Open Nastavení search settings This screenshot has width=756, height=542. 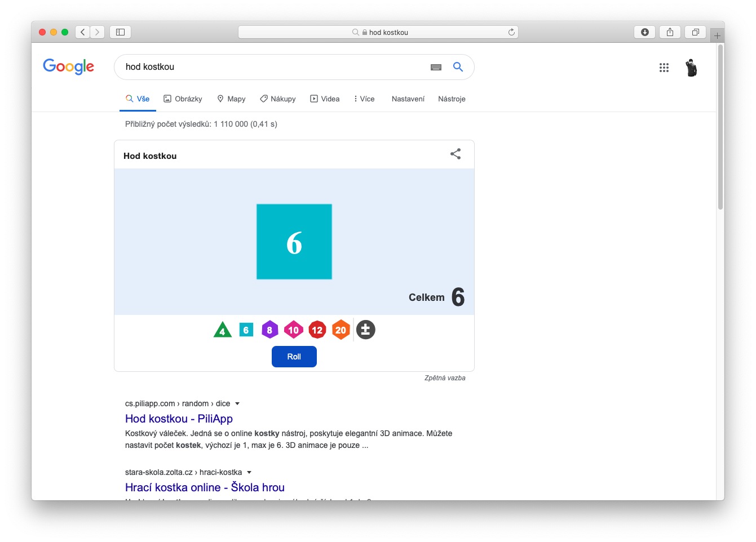click(408, 99)
